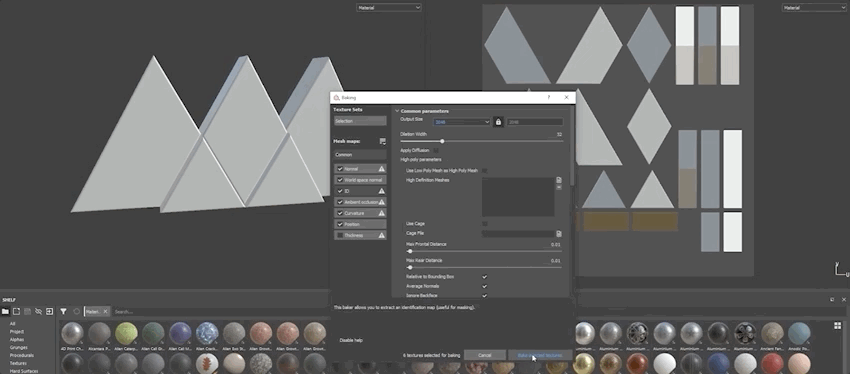Click the Curvature warning triangle
850x374 pixels.
[382, 214]
